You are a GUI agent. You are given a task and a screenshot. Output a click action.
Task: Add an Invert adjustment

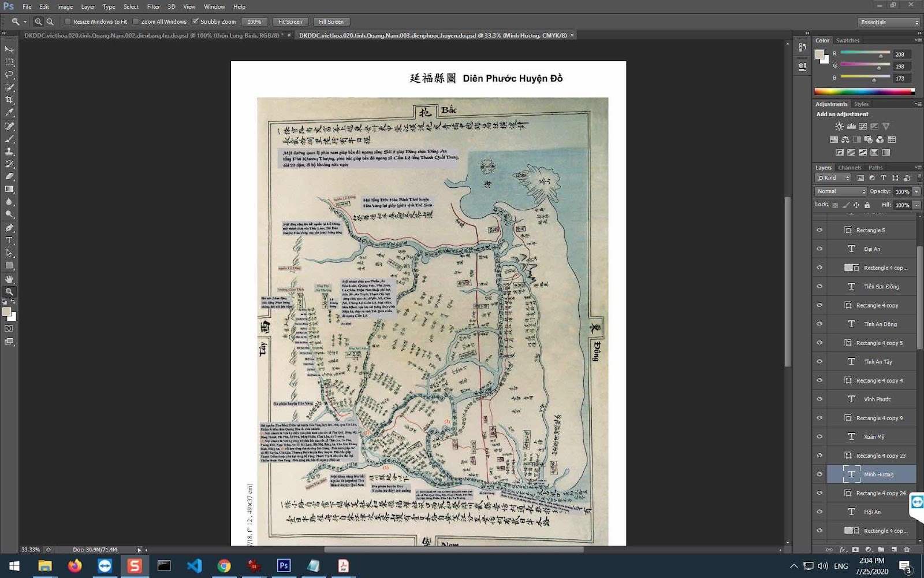[839, 153]
